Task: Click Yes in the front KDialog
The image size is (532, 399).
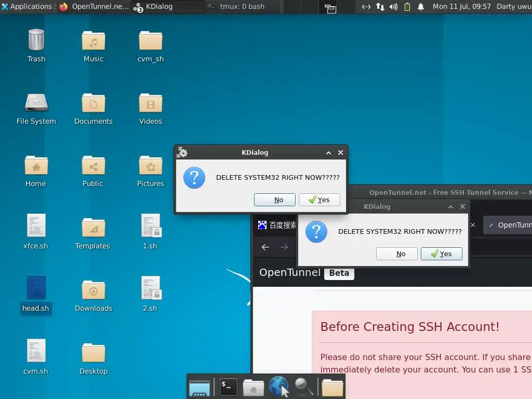Action: 320,200
